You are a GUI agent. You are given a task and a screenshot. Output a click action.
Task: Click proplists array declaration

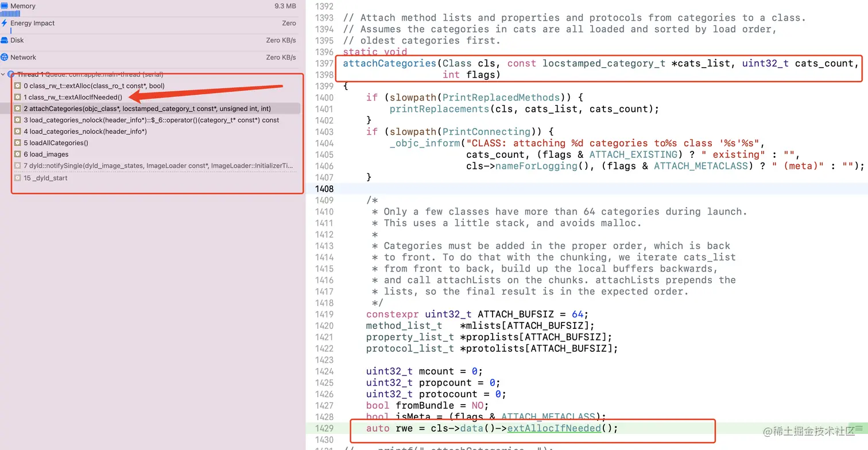(x=489, y=337)
